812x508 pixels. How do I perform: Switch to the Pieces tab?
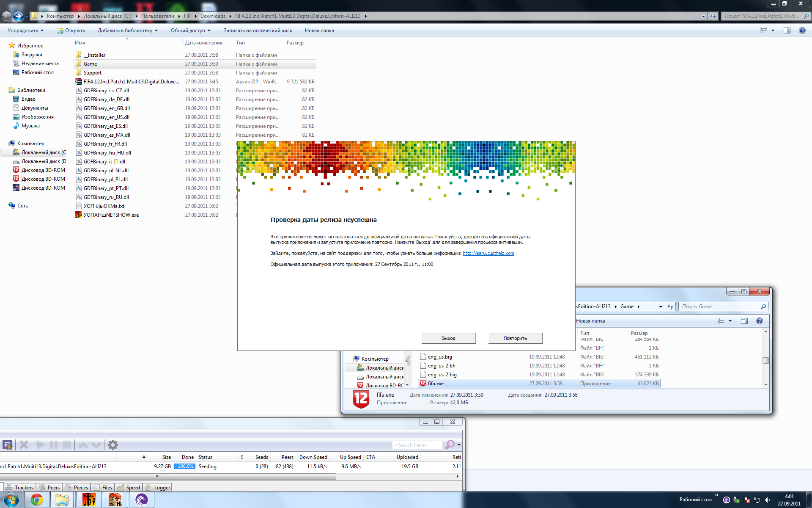77,488
